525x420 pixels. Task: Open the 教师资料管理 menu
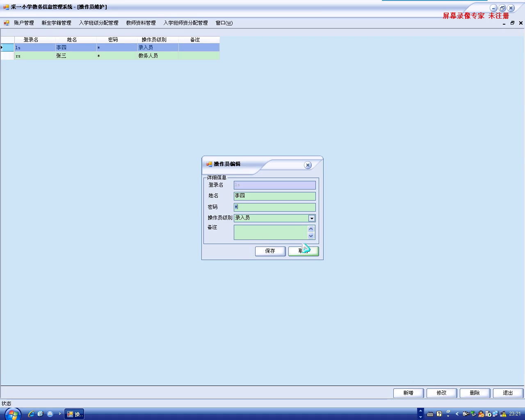141,23
